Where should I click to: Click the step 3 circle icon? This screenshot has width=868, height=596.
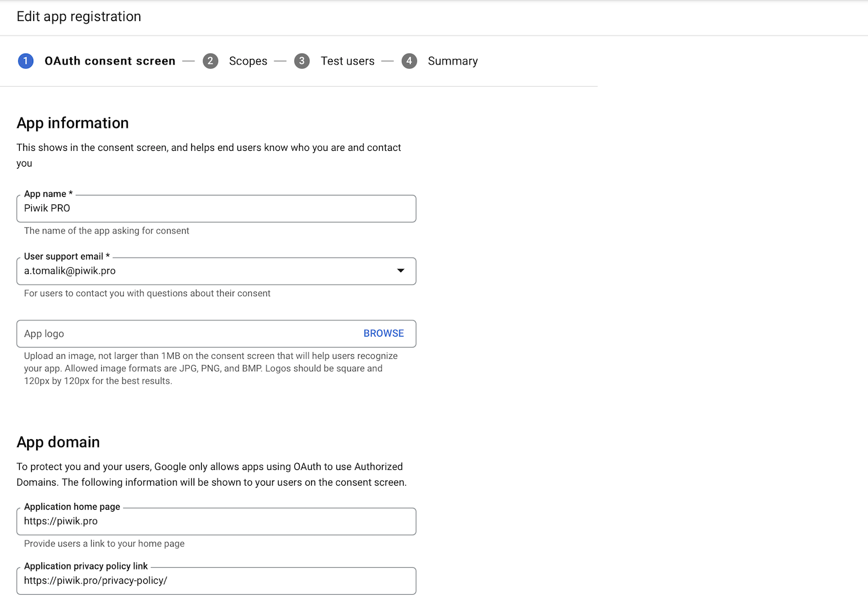302,61
